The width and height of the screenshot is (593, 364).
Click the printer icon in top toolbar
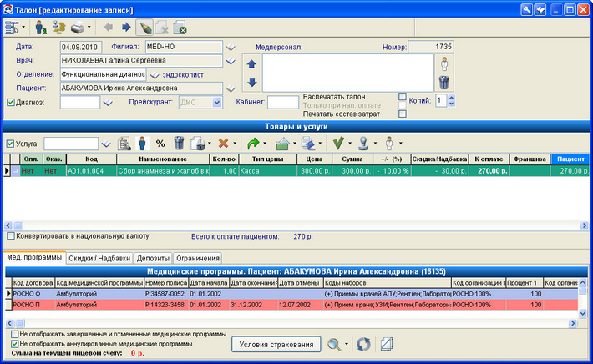click(x=78, y=28)
